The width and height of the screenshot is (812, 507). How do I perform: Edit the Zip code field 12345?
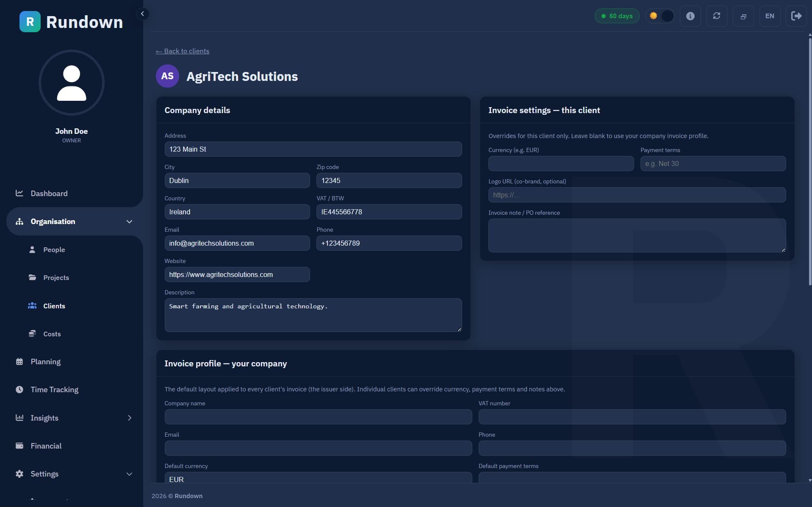point(389,180)
